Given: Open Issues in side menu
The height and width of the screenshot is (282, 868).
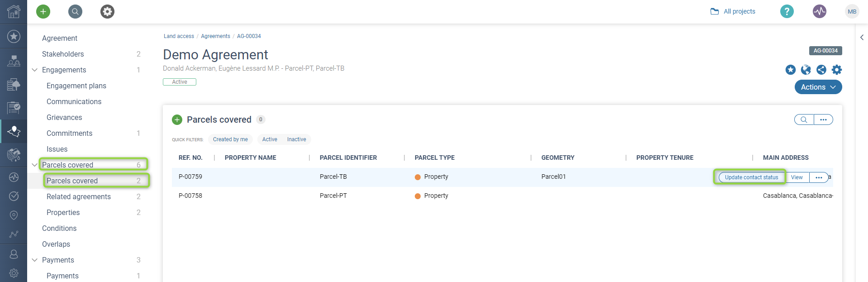Looking at the screenshot, I should point(57,149).
